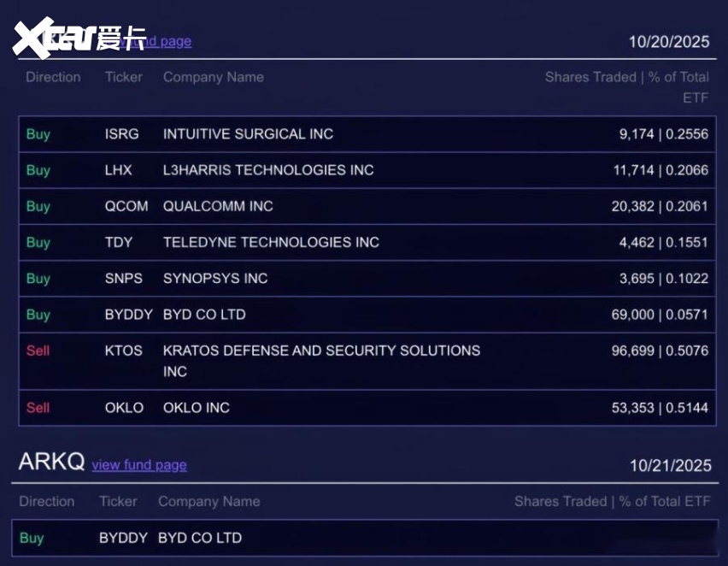Click Shares Traded header in ARKQ table

coord(612,501)
